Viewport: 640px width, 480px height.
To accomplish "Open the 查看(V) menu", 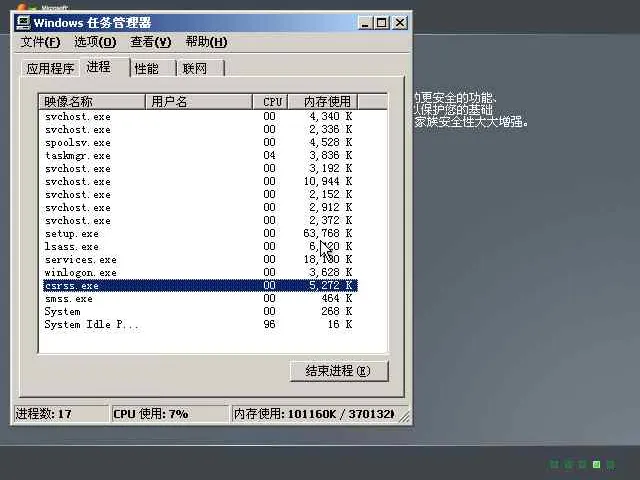I will [x=150, y=42].
